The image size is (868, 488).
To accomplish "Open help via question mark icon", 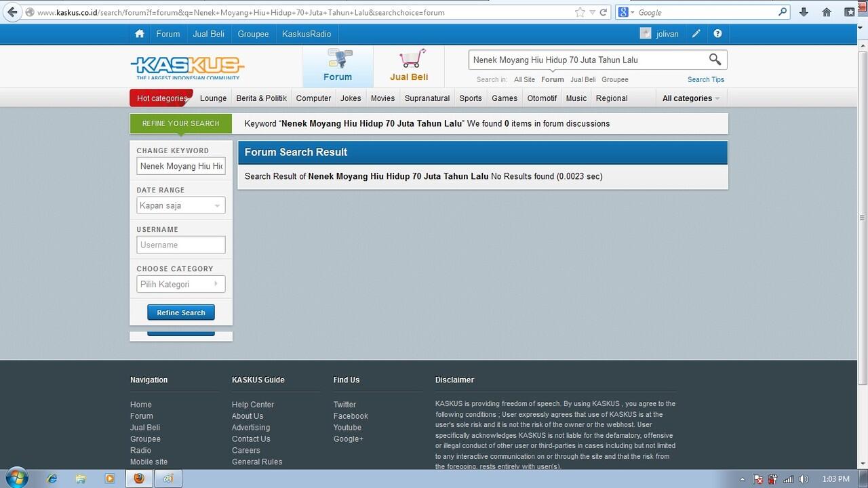I will pyautogui.click(x=717, y=34).
